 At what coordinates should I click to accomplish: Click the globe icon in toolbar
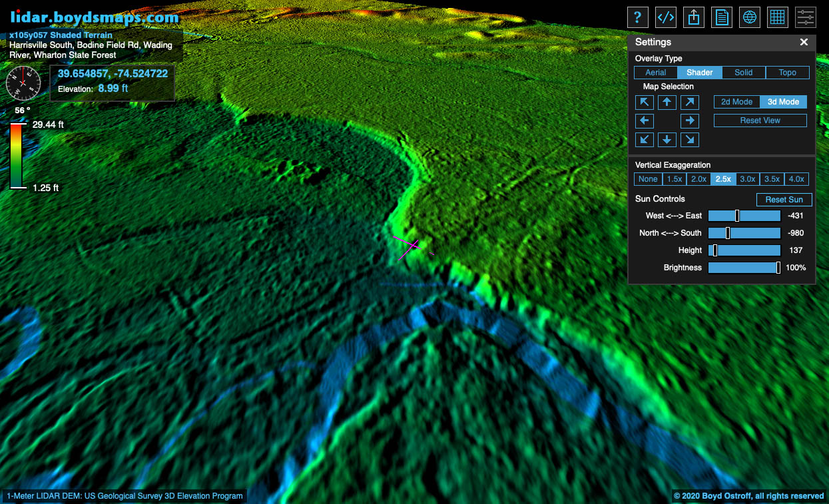[x=750, y=17]
